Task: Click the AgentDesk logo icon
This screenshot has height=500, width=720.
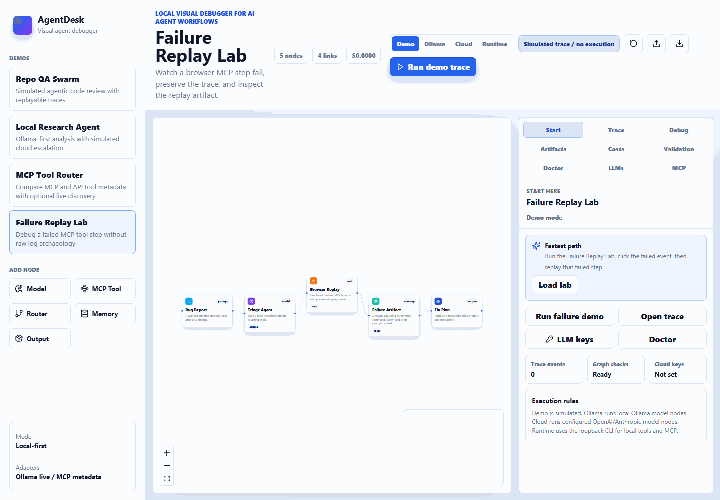Action: pyautogui.click(x=22, y=25)
